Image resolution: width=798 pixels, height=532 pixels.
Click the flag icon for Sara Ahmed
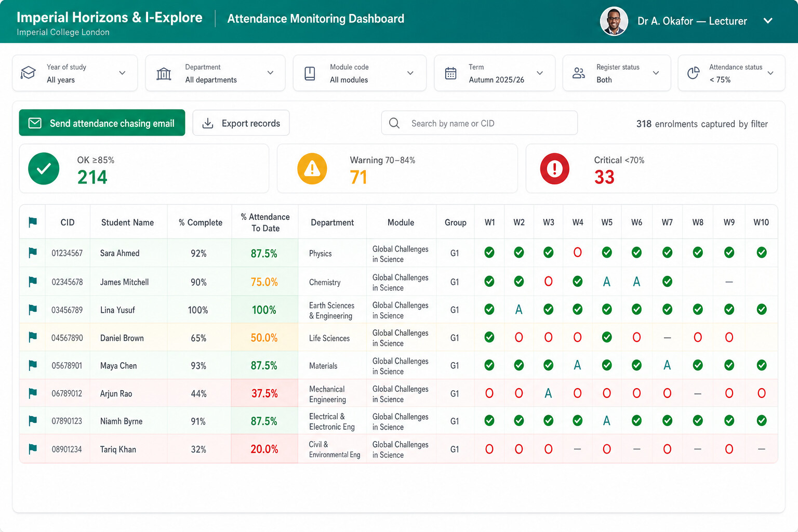click(x=33, y=252)
